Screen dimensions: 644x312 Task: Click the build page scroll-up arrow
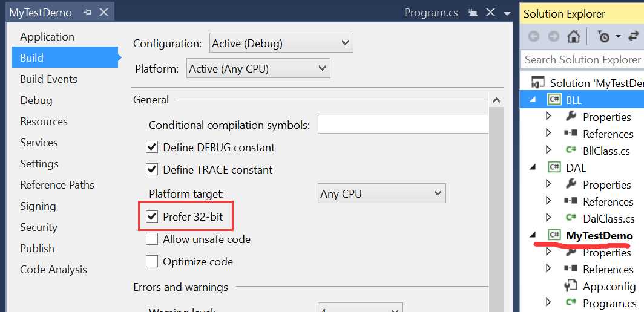[x=496, y=100]
